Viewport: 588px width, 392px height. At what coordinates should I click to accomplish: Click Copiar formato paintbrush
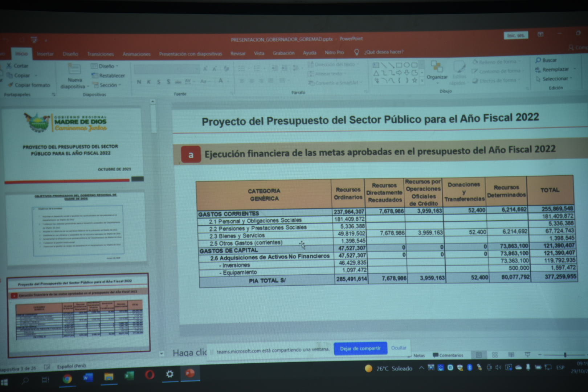[x=29, y=85]
